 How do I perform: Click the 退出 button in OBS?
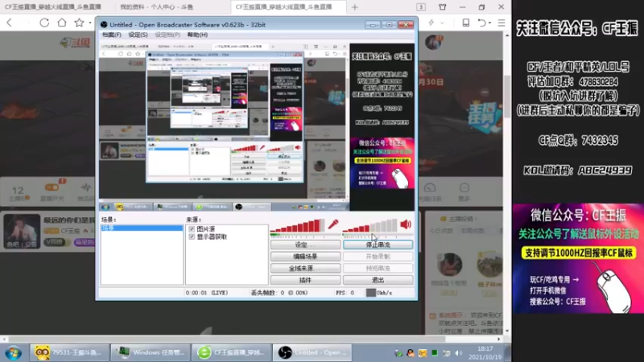tap(378, 280)
